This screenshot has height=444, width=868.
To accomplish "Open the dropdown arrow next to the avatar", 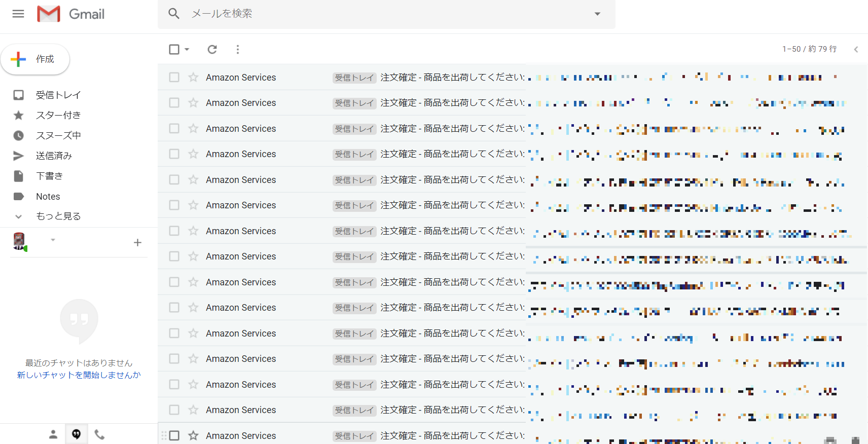I will tap(53, 240).
